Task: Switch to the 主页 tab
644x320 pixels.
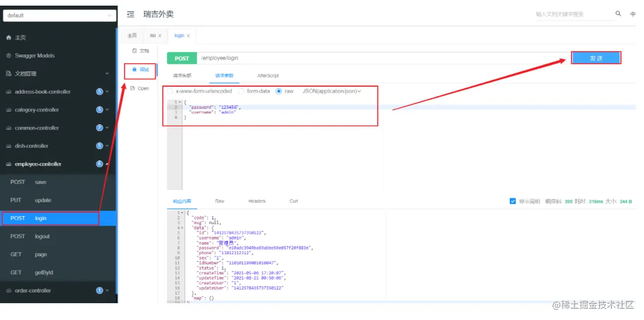Action: point(132,36)
